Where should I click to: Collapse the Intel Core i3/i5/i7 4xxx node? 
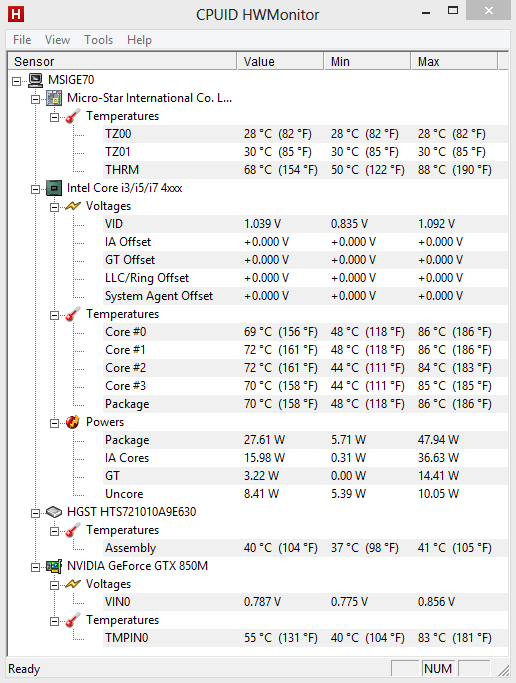[x=35, y=189]
